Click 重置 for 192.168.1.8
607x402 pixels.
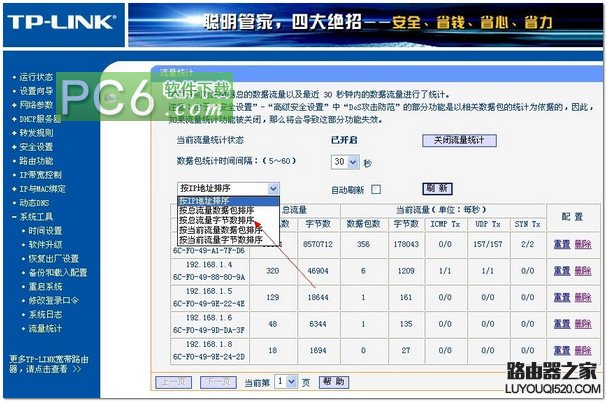(x=562, y=350)
